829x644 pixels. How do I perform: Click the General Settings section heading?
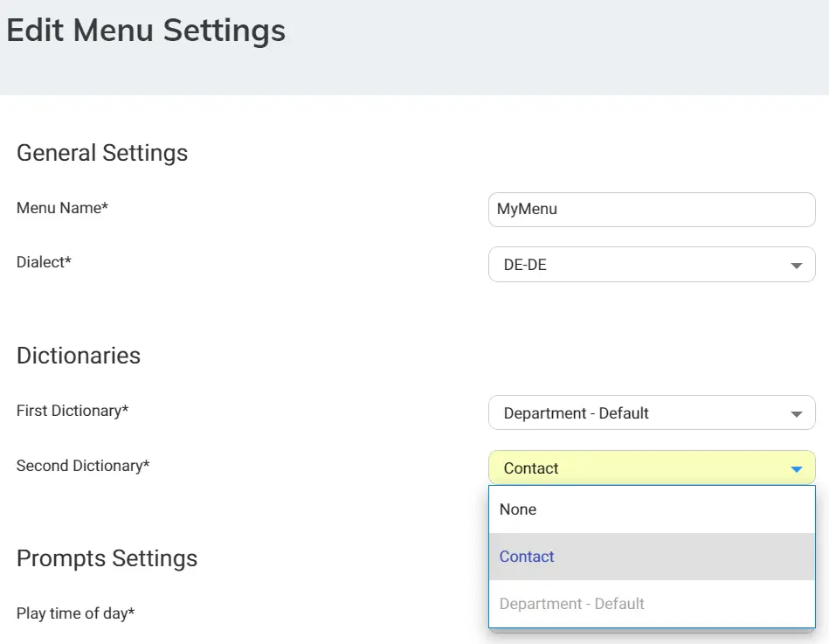point(102,153)
